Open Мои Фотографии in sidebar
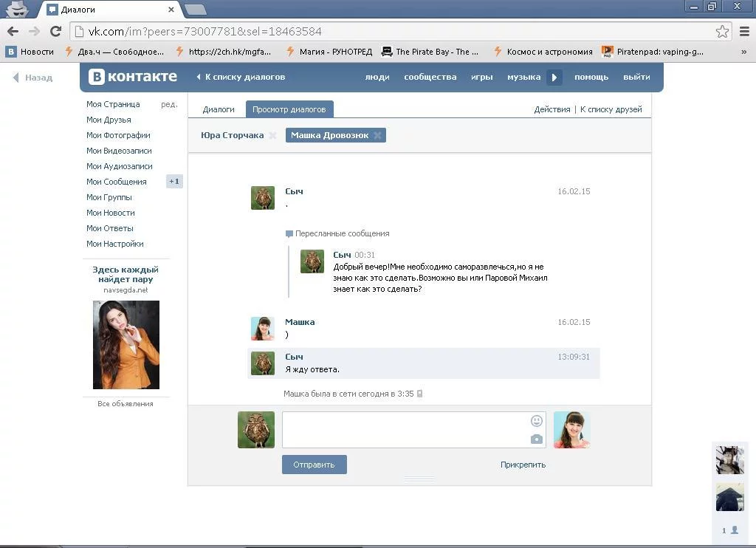Viewport: 756px width, 548px height. click(x=118, y=135)
